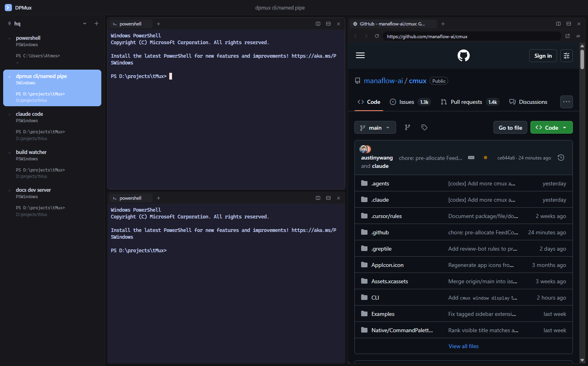Open austinywang author link
The image size is (588, 366).
point(377,158)
